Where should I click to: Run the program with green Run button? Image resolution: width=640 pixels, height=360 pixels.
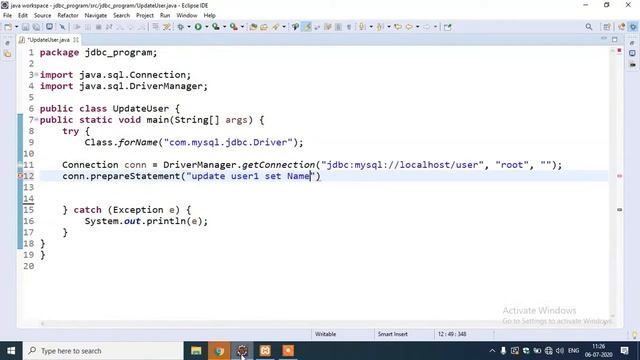(x=198, y=27)
